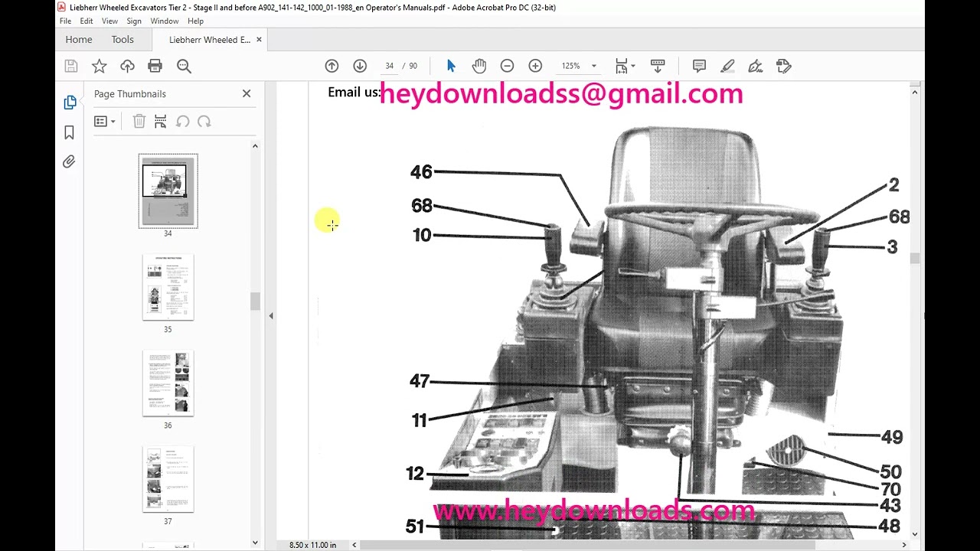Click the thumbnails panel scrollbar handle

[x=255, y=302]
